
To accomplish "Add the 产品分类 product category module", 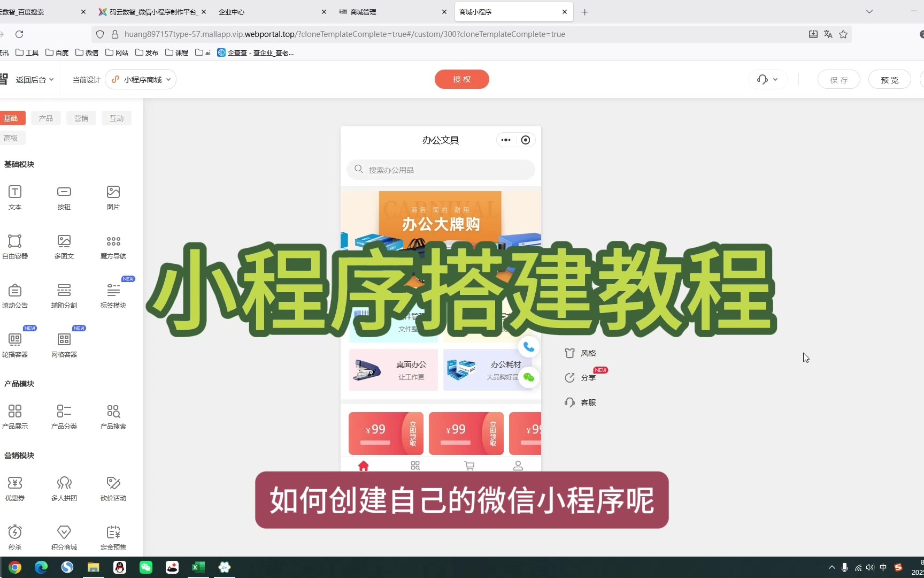I will coord(64,417).
